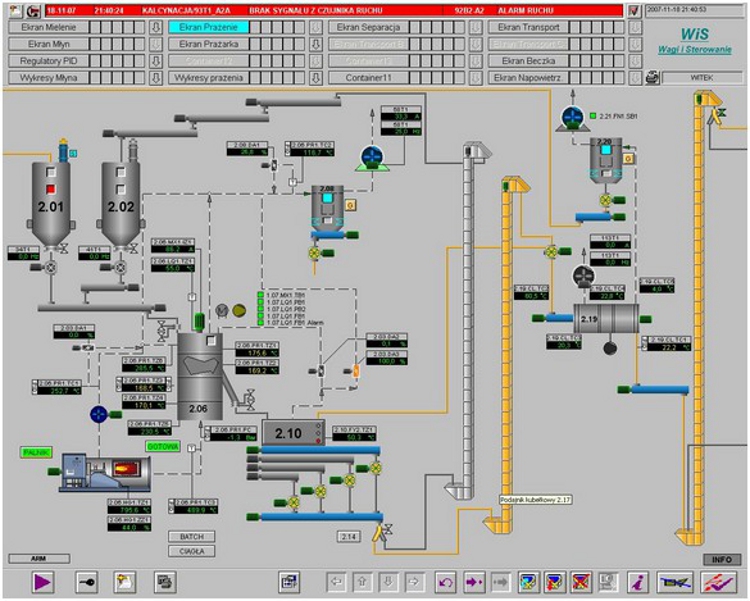Screen dimensions: 750x601
Task: Open Ekran Beczka screen
Action: click(529, 61)
